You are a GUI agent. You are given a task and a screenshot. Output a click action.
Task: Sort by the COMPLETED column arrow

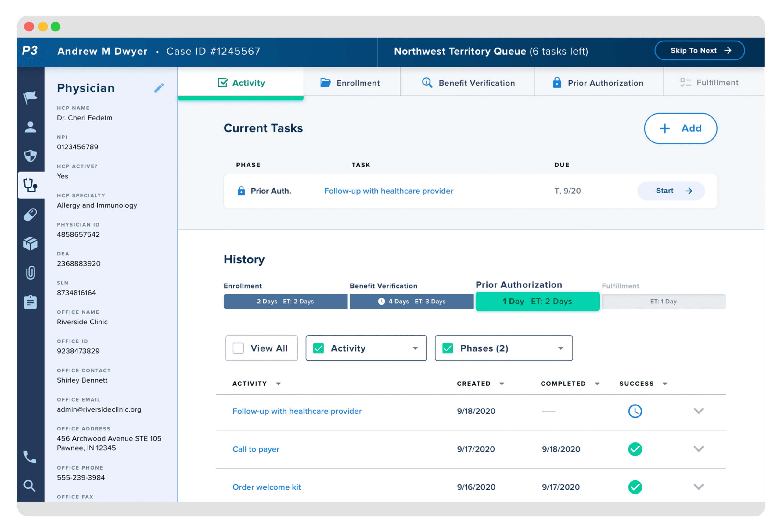597,384
